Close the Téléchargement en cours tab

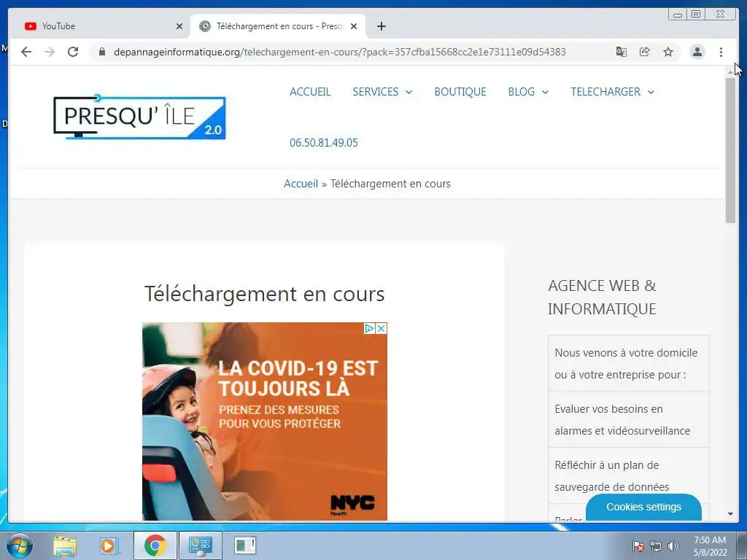(354, 26)
